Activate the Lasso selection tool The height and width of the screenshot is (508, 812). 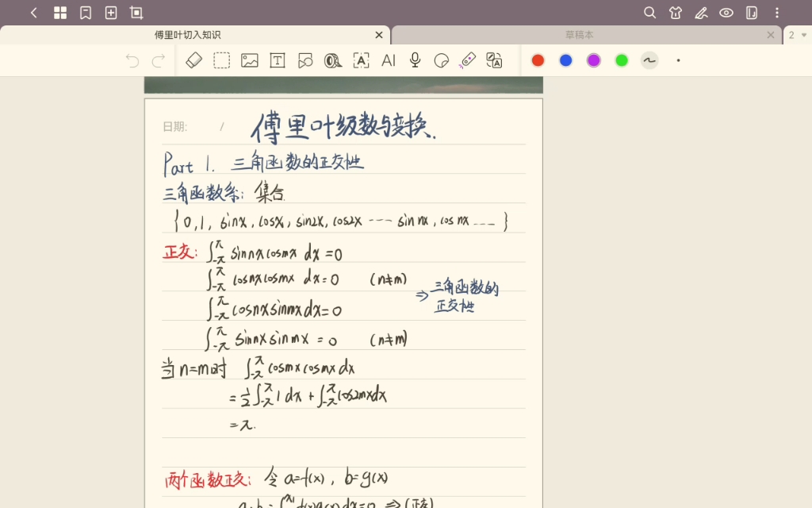pos(222,60)
